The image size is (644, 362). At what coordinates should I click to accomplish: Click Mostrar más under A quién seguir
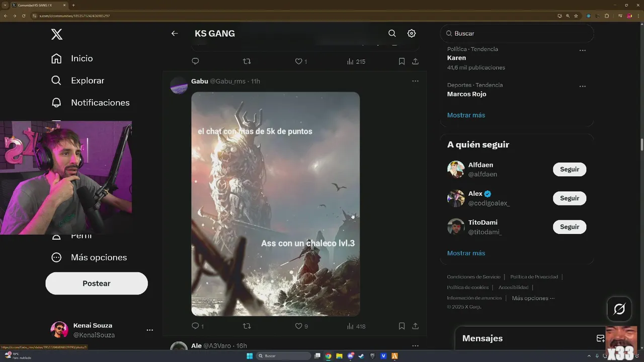pos(466,253)
